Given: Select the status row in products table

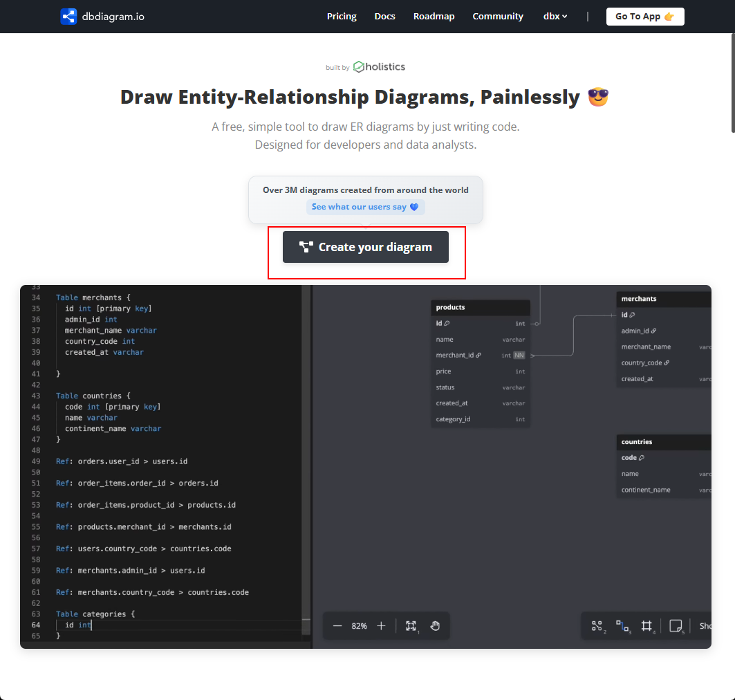Looking at the screenshot, I should point(481,388).
